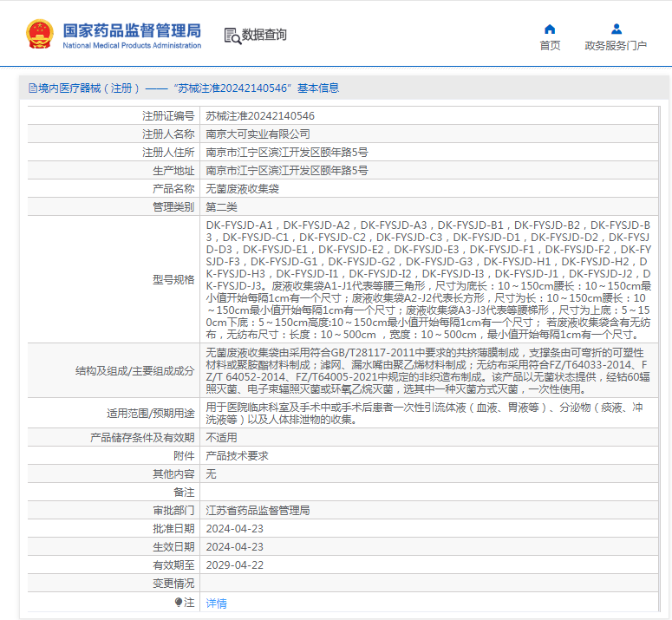This screenshot has height=620, width=672.
Task: Select the 江苏省药品监督管理局 cell
Action: click(258, 511)
